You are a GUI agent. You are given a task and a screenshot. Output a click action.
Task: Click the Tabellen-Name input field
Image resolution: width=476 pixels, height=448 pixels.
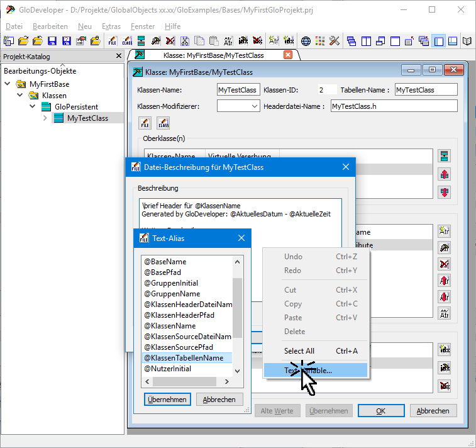[426, 90]
